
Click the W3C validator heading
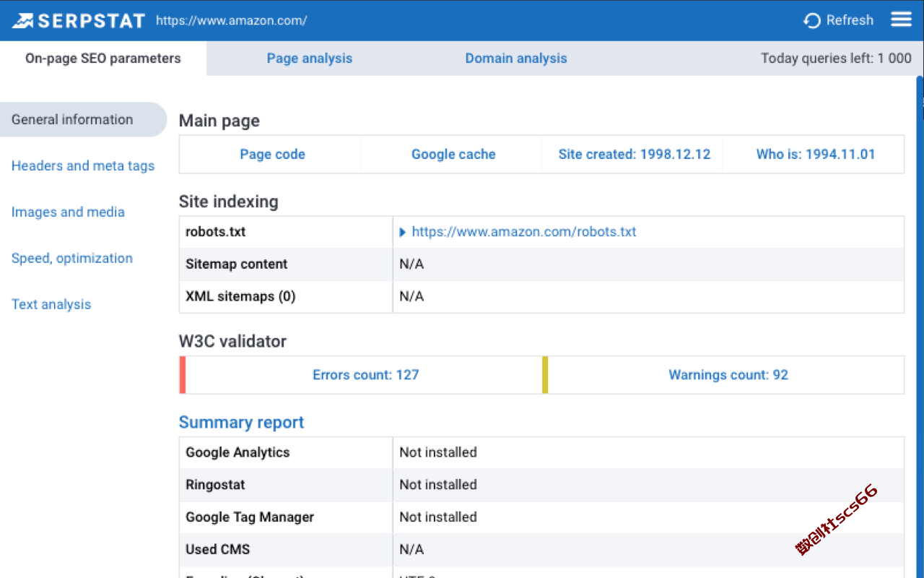pyautogui.click(x=232, y=342)
